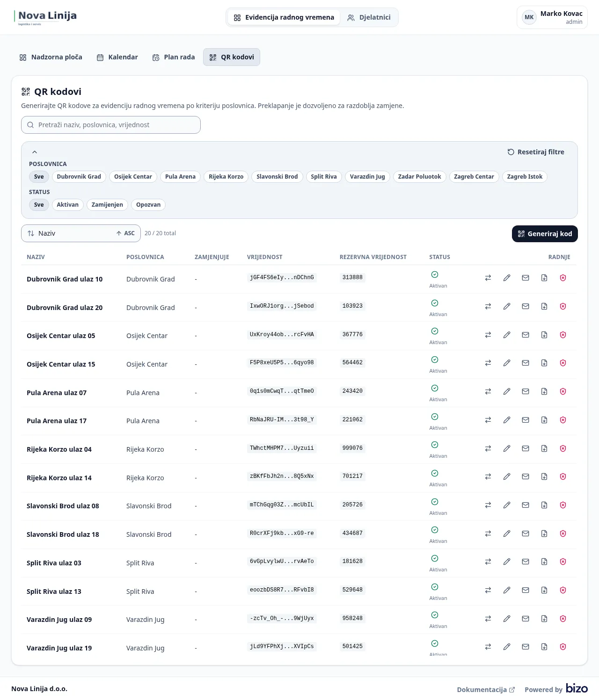Viewport: 599px width, 700px height.
Task: Click download file icon for Rijeka Korzo ulaz 04
Action: [x=544, y=448]
